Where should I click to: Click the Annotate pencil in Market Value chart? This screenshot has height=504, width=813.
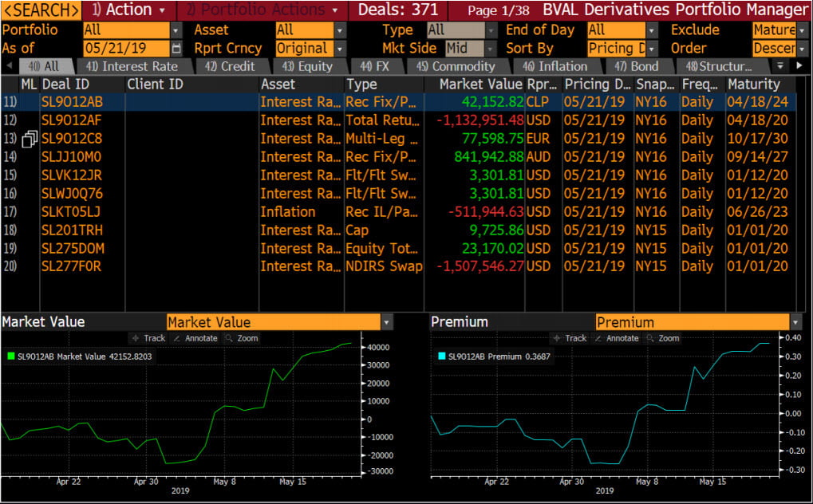tap(177, 338)
